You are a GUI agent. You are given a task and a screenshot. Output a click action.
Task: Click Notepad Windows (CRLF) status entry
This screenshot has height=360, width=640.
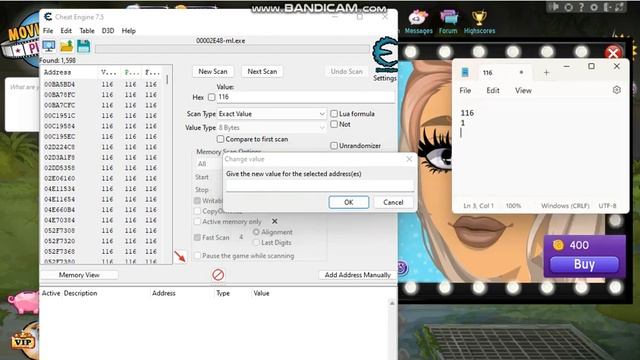(x=565, y=206)
